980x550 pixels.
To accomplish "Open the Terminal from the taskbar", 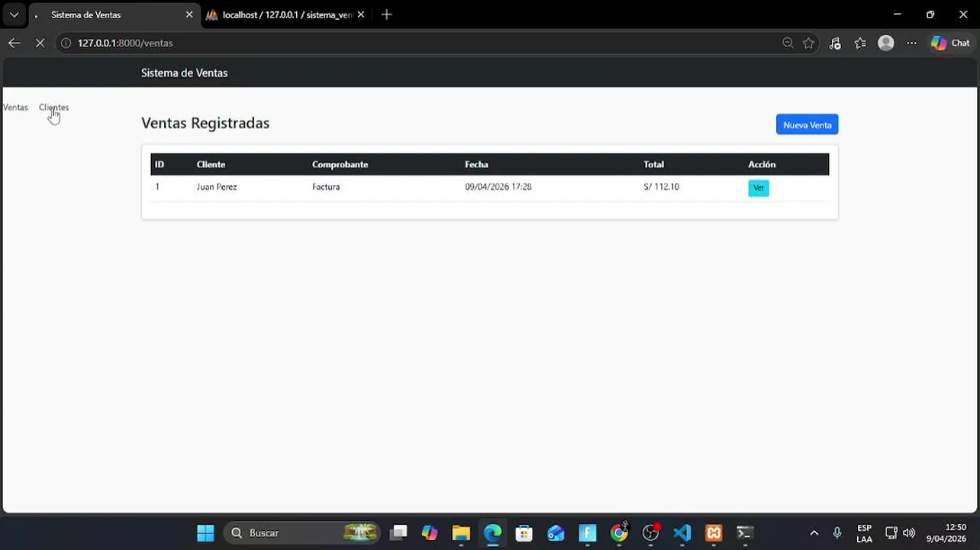I will [x=745, y=532].
